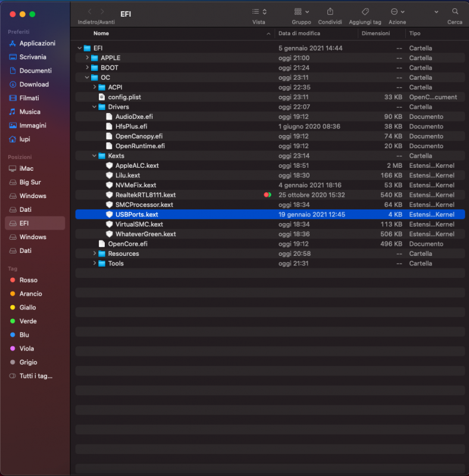The image size is (469, 476).
Task: Collapse the OC folder
Action: (87, 77)
